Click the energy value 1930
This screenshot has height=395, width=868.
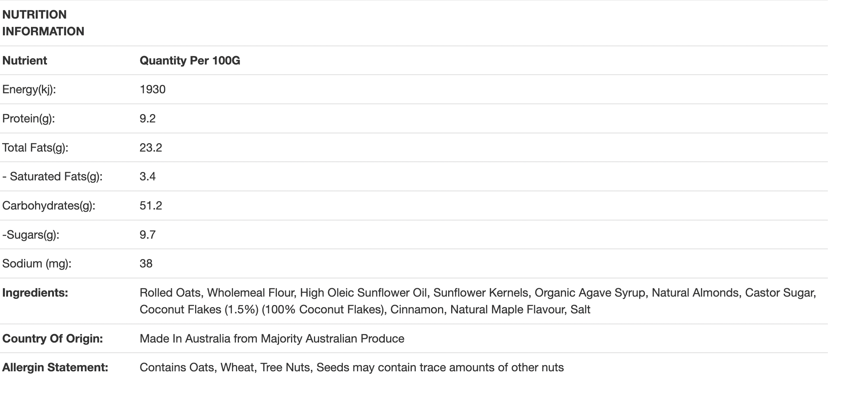(152, 90)
